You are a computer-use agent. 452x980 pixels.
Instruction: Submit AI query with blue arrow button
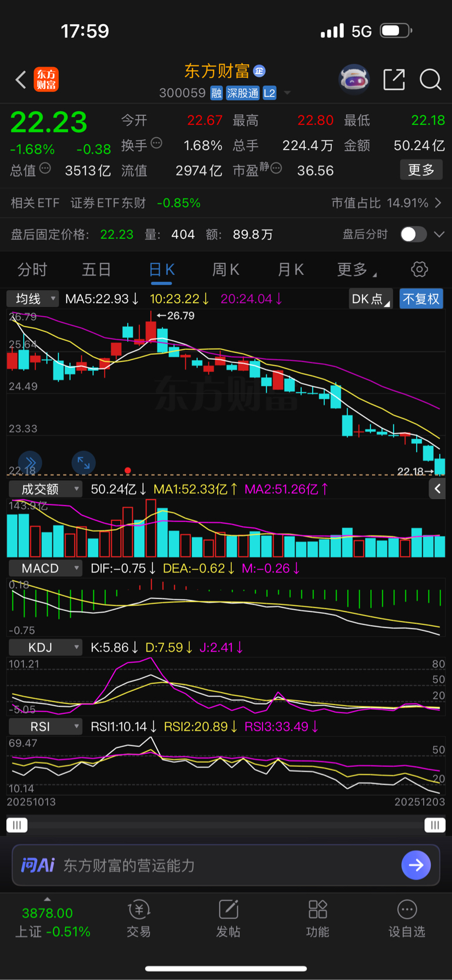(x=416, y=865)
